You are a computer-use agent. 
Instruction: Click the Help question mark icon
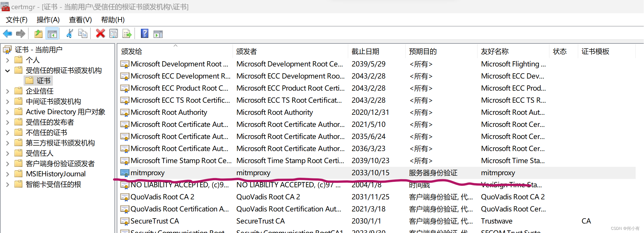click(x=145, y=33)
